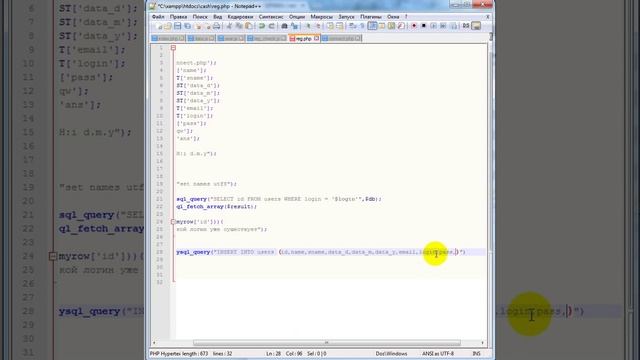Click line 22 'ql_fetch_array($result);'
The image size is (640, 360).
click(x=216, y=207)
